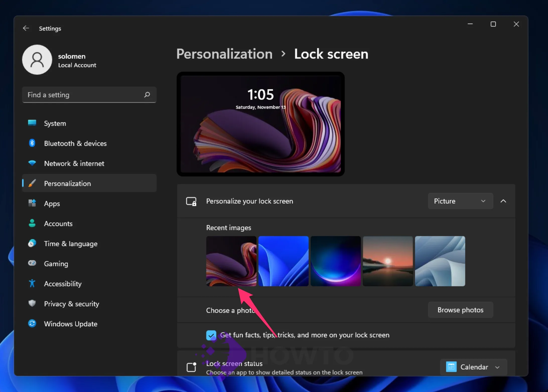Click the Bluetooth icon in sidebar
This screenshot has height=392, width=548.
tap(32, 143)
